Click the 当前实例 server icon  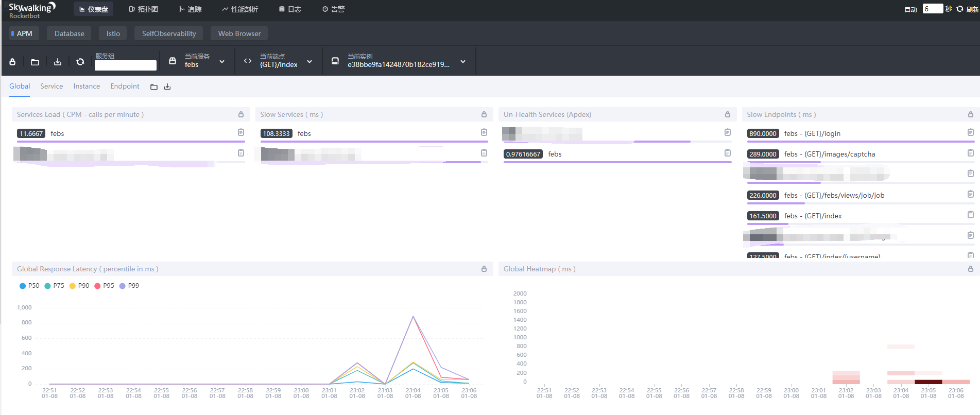[x=335, y=61]
